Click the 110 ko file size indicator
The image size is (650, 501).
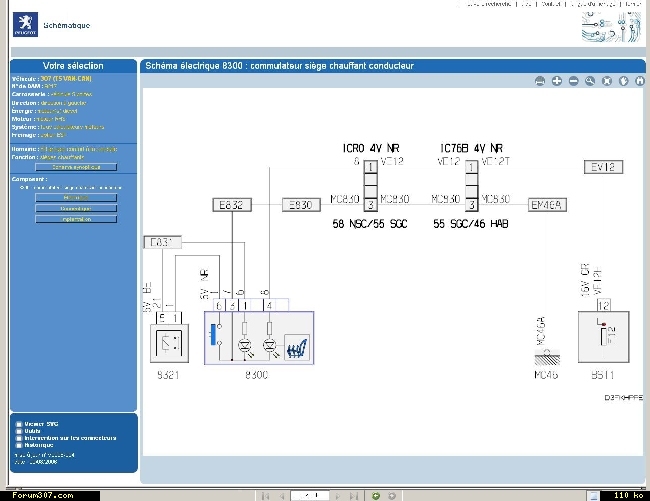628,496
